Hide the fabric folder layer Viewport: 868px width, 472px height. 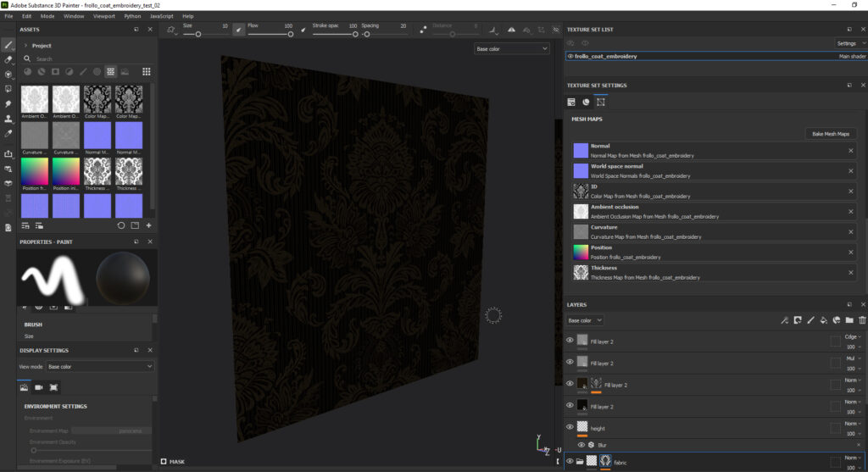(570, 461)
